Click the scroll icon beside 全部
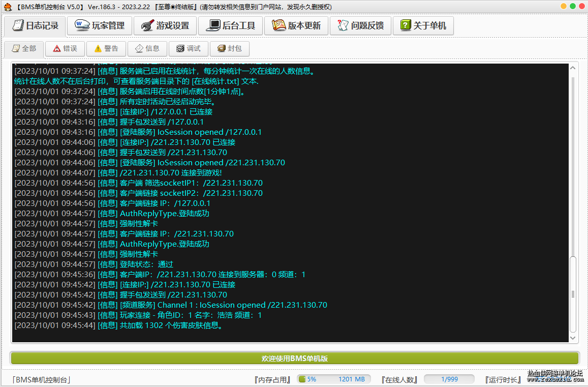 (x=16, y=48)
